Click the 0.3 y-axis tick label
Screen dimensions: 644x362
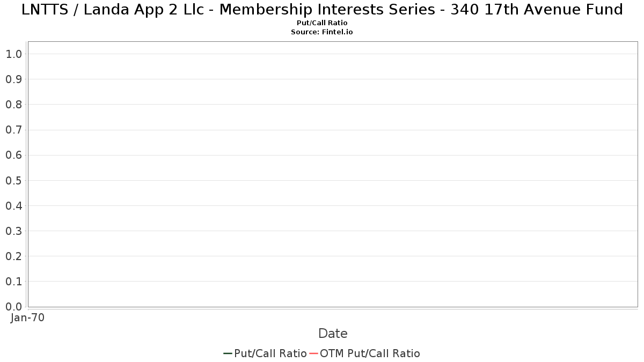click(x=13, y=231)
